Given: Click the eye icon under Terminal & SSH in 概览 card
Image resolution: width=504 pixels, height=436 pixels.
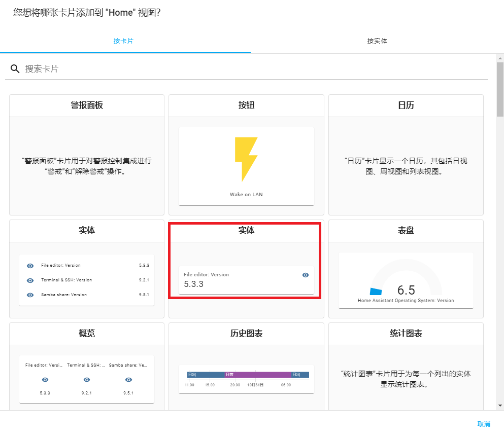Looking at the screenshot, I should click(86, 380).
